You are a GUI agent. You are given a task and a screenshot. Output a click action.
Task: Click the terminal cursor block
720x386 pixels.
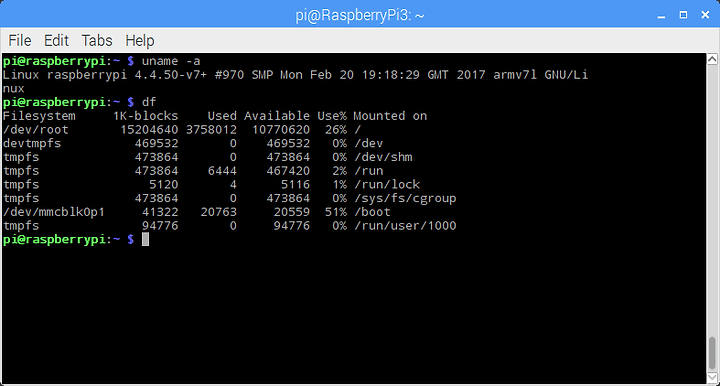[145, 239]
